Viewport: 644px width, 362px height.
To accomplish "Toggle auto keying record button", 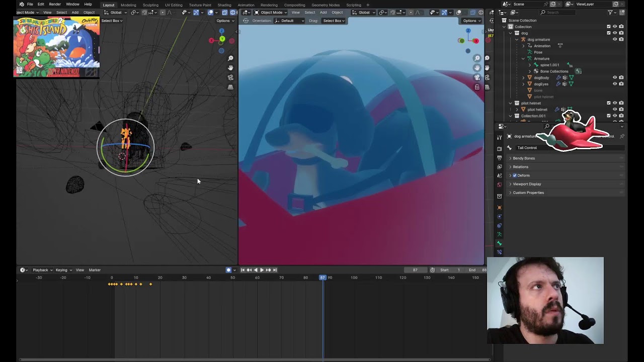I will point(228,270).
